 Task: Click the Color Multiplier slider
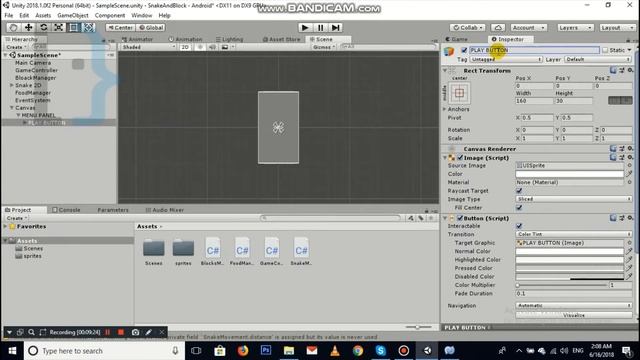point(562,285)
